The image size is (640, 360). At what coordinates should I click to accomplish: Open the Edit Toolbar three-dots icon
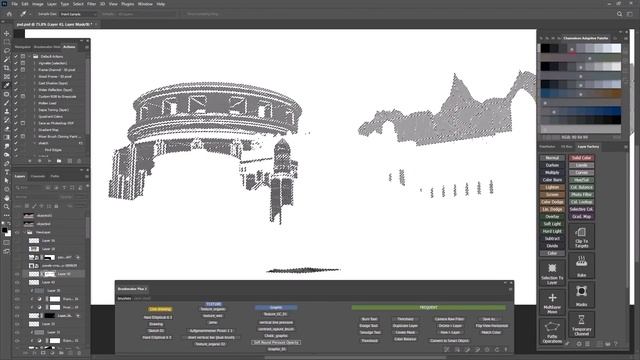point(6,215)
